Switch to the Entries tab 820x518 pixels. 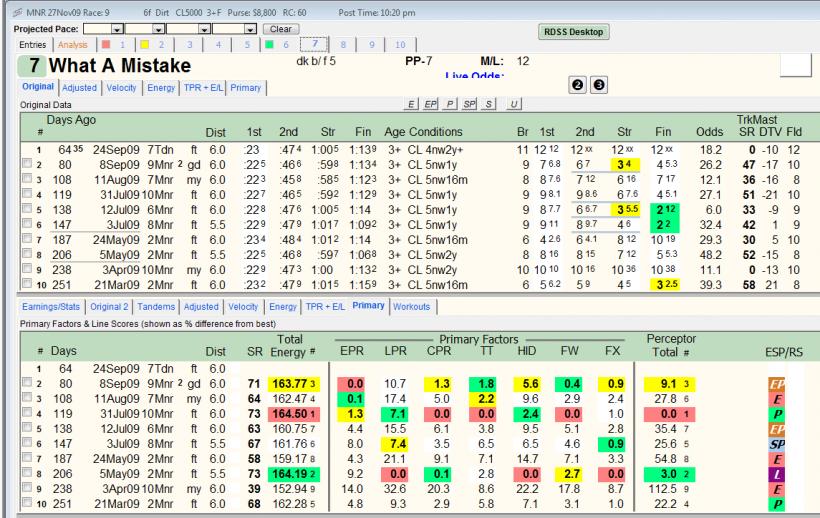pyautogui.click(x=32, y=45)
